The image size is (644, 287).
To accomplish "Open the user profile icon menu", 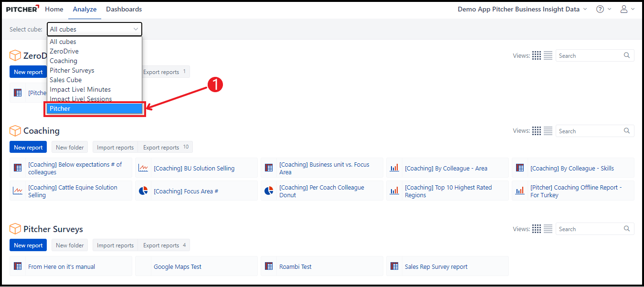I will click(624, 9).
